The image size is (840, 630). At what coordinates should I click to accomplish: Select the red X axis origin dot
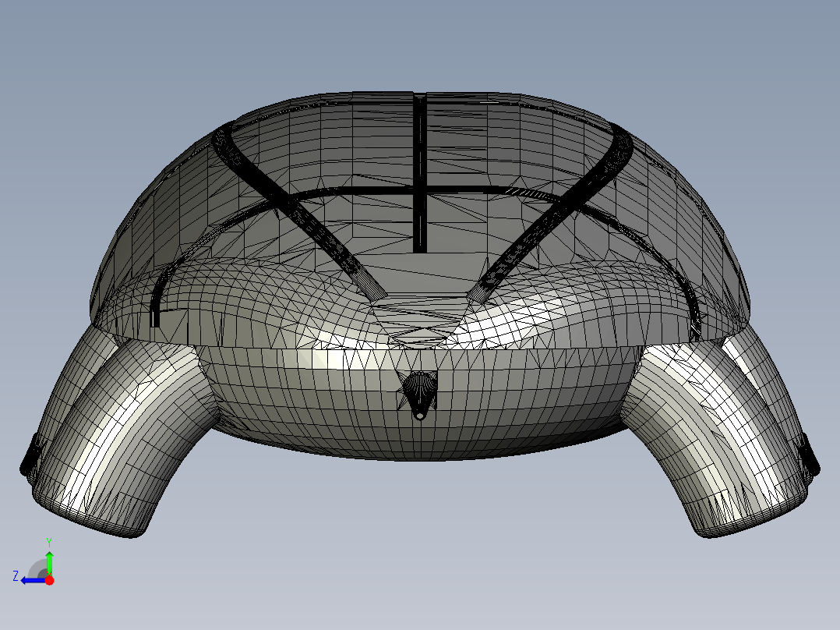(x=49, y=580)
